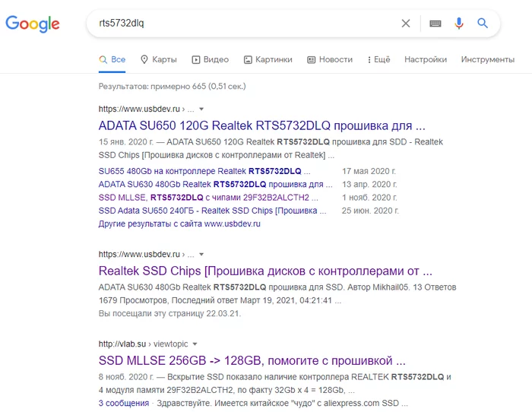Click the Google logo

33,24
